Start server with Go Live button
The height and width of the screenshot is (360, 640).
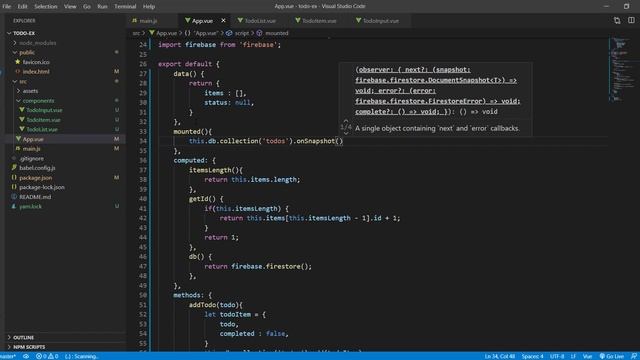point(611,356)
